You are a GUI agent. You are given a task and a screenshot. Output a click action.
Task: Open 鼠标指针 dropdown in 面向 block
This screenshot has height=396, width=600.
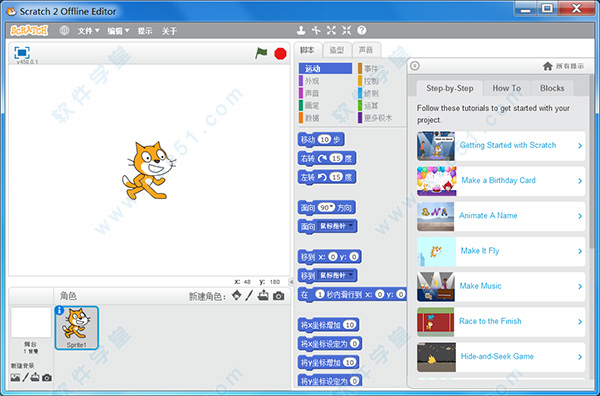point(351,226)
